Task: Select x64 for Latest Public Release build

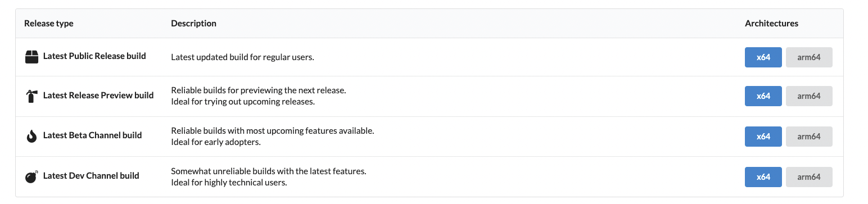Action: [763, 57]
